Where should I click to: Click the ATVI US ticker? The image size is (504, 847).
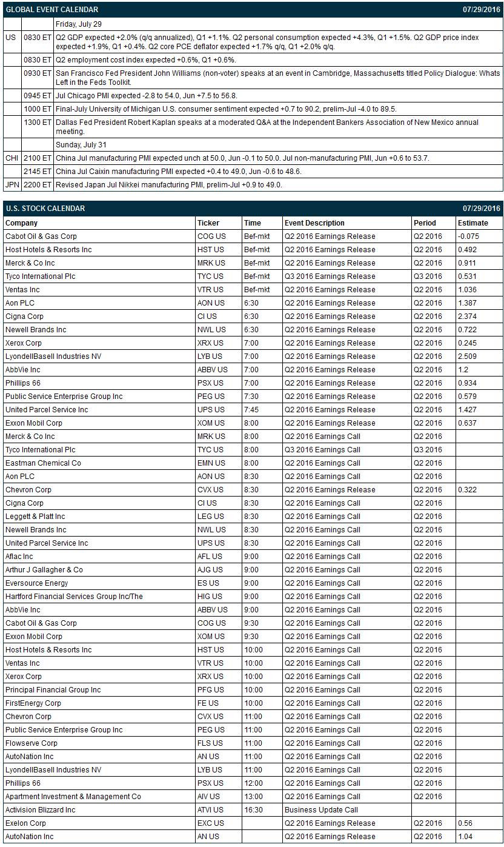click(x=210, y=810)
